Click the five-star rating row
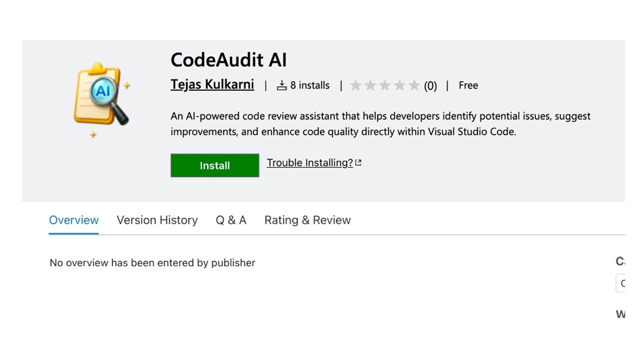This screenshot has width=644, height=362. [385, 85]
